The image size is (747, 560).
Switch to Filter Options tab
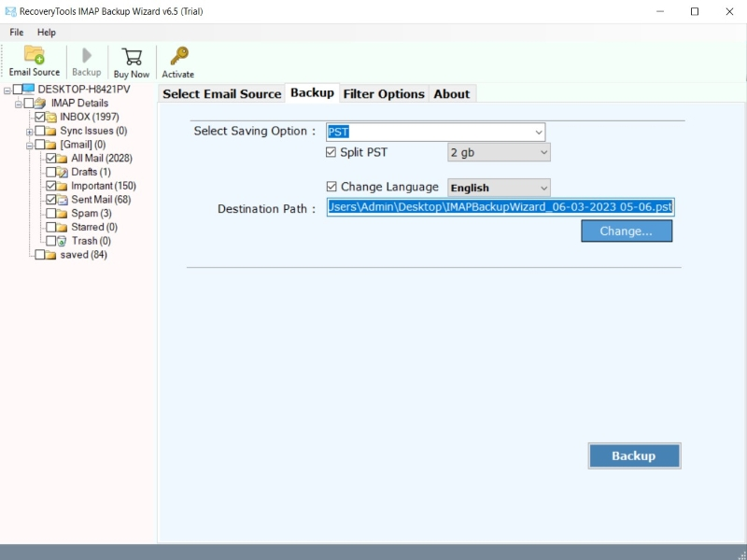[384, 94]
